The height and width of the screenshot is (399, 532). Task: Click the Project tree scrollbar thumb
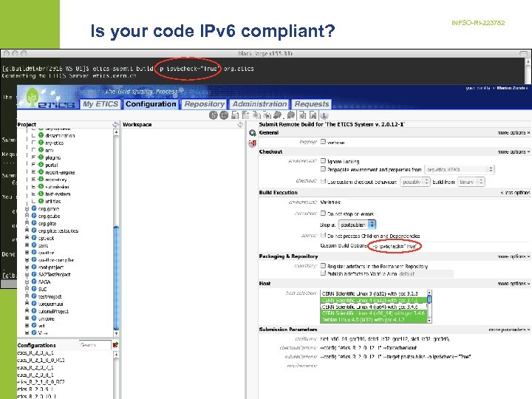coord(116,277)
